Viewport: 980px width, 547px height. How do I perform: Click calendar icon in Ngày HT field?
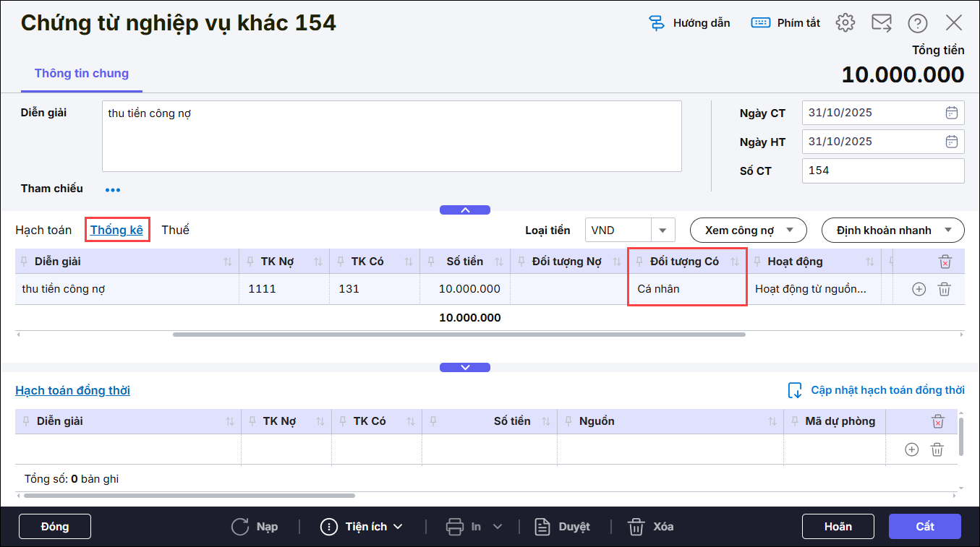click(x=951, y=142)
